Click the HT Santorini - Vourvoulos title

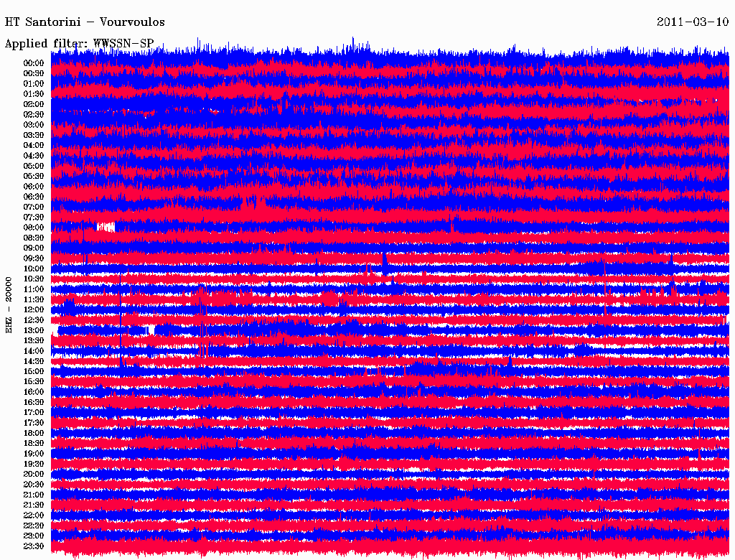(85, 22)
